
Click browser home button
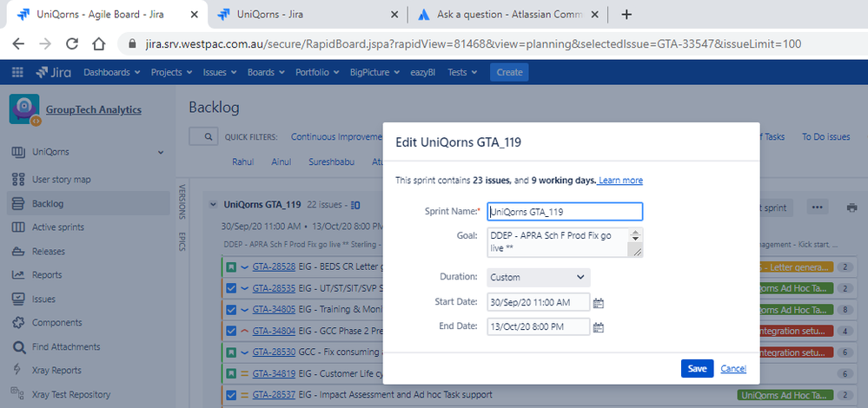click(98, 44)
